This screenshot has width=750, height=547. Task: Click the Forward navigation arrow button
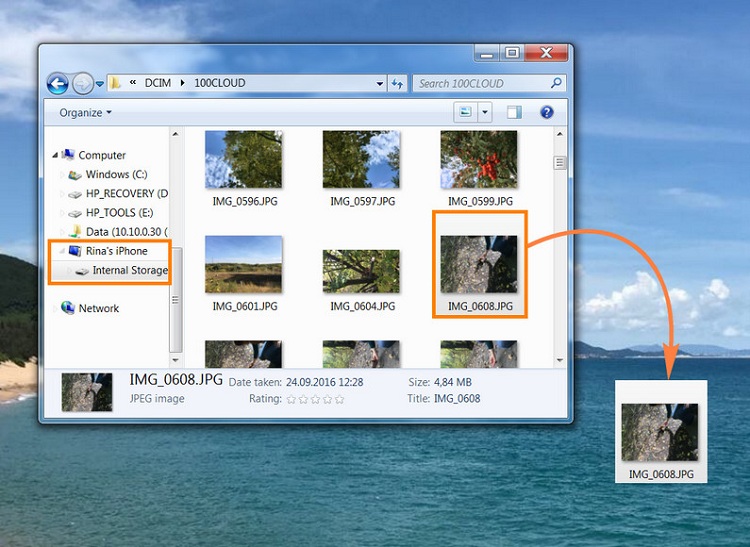click(x=83, y=84)
